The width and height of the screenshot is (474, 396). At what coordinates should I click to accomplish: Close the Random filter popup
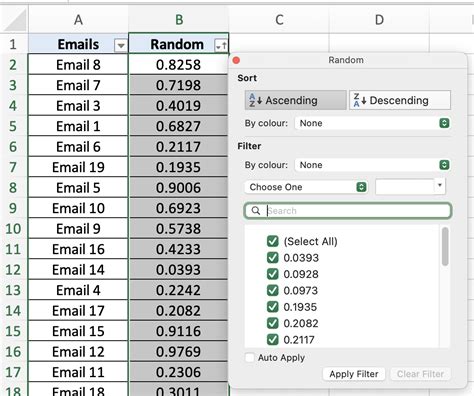pyautogui.click(x=236, y=60)
